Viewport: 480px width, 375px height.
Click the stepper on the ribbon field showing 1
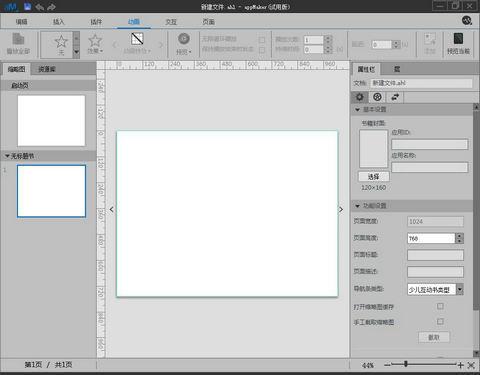(x=328, y=40)
